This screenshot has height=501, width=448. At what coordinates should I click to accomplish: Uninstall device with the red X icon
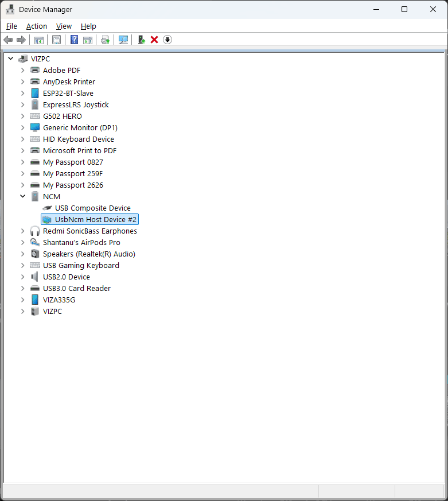tap(154, 40)
